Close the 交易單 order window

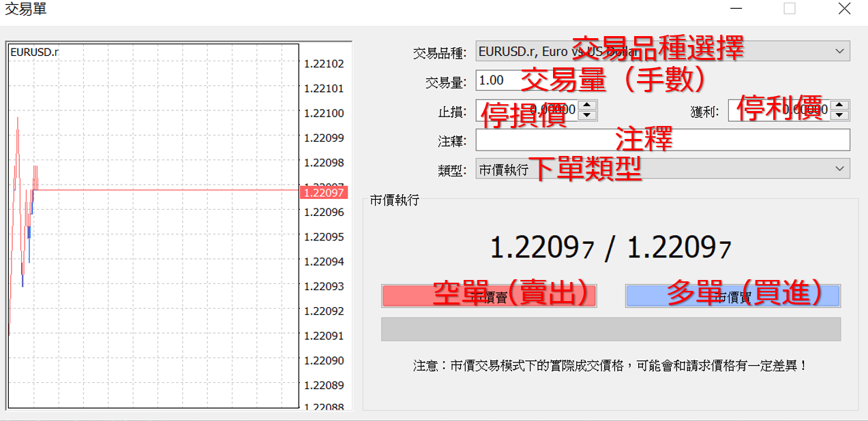(844, 9)
